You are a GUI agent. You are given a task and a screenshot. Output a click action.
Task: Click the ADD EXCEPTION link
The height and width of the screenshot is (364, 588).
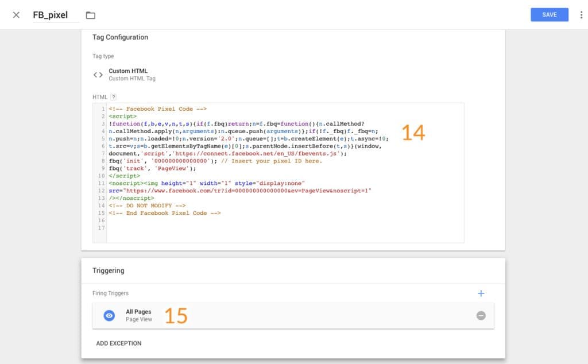(118, 343)
